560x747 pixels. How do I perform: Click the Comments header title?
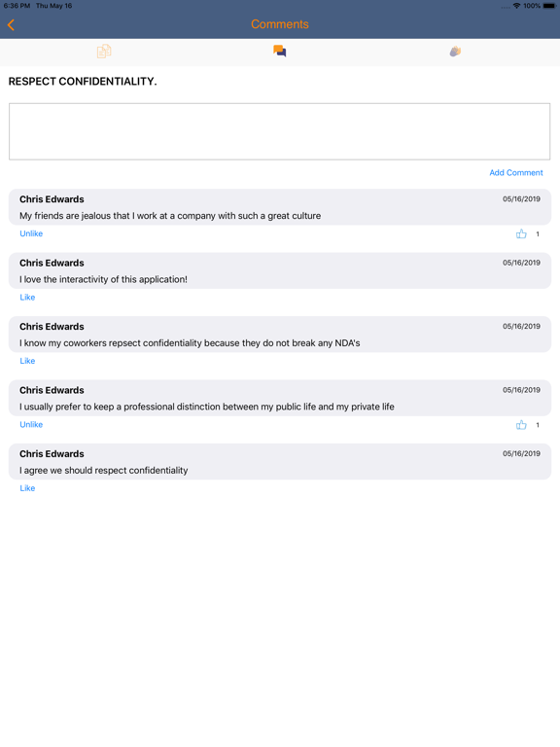point(280,24)
